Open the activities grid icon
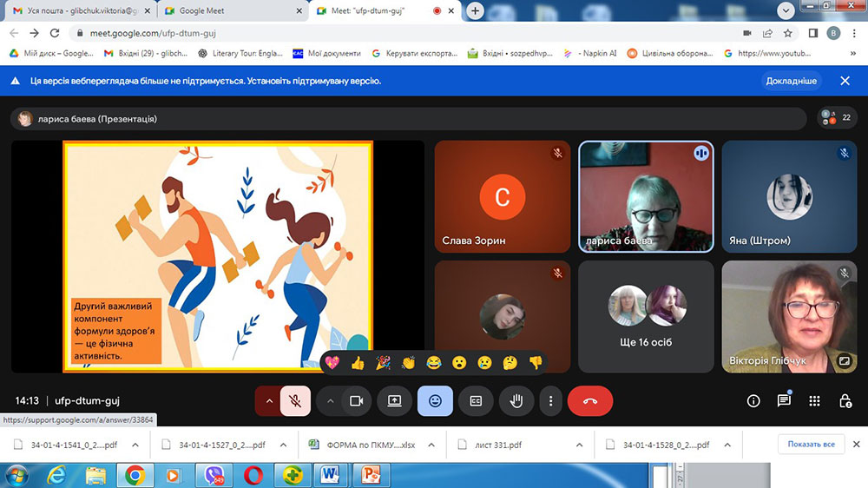Viewport: 868px width, 488px height. (814, 401)
